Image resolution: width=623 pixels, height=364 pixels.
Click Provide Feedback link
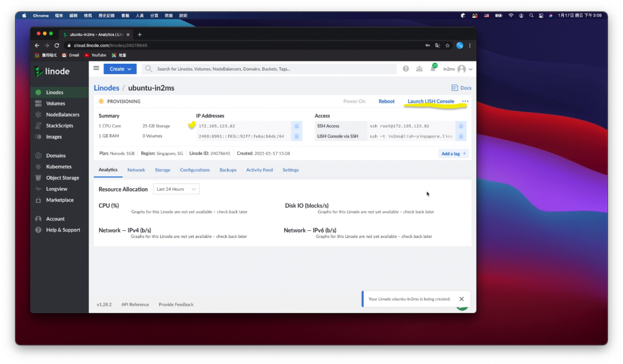click(x=176, y=305)
